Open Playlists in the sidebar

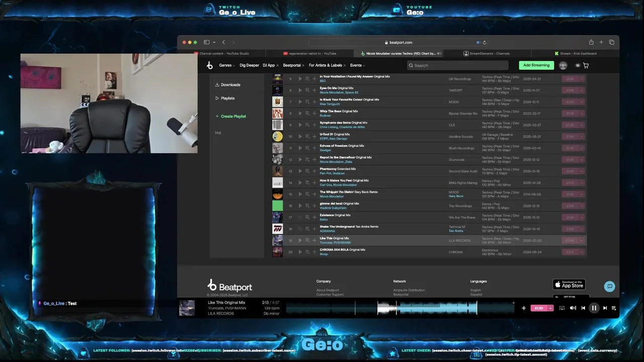(225, 98)
